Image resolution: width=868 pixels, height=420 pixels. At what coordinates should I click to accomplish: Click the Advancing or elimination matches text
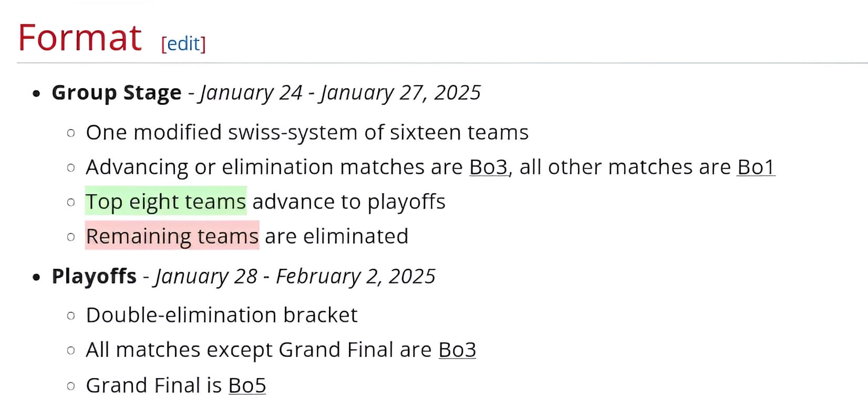273,167
